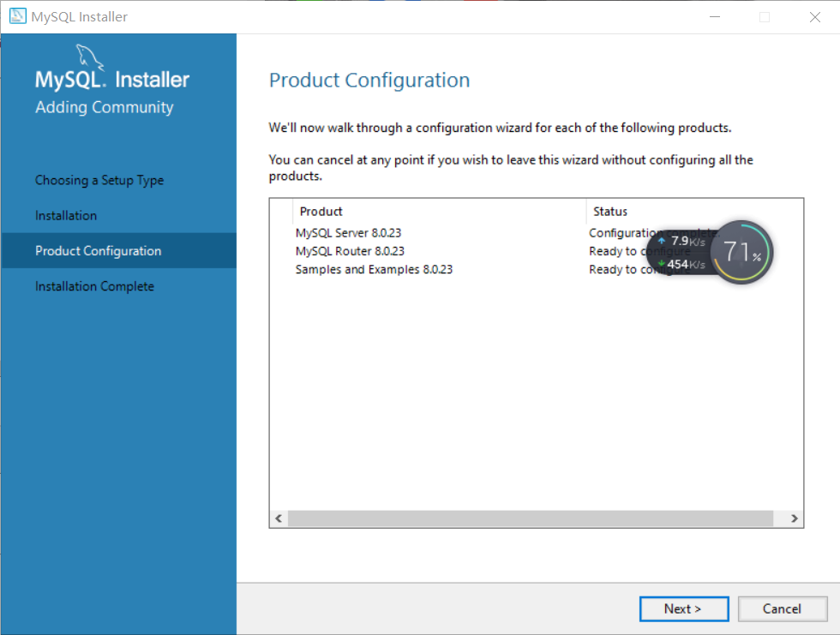Image resolution: width=840 pixels, height=635 pixels.
Task: Go to the Installation step
Action: pos(66,215)
